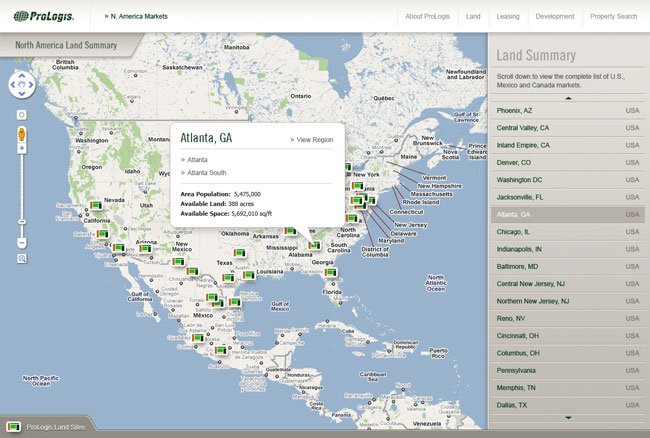The image size is (650, 438).
Task: Open the Land menu item
Action: point(473,17)
